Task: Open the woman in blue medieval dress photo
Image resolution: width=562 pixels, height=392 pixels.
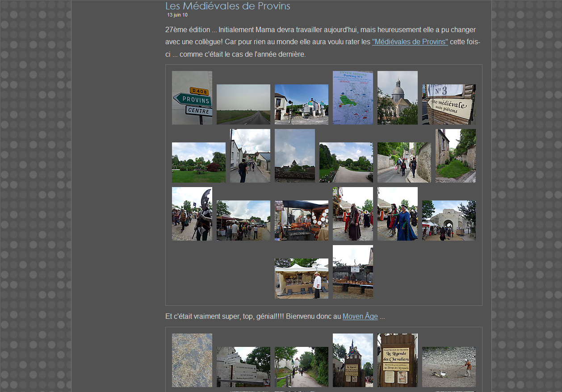Action: tap(398, 214)
